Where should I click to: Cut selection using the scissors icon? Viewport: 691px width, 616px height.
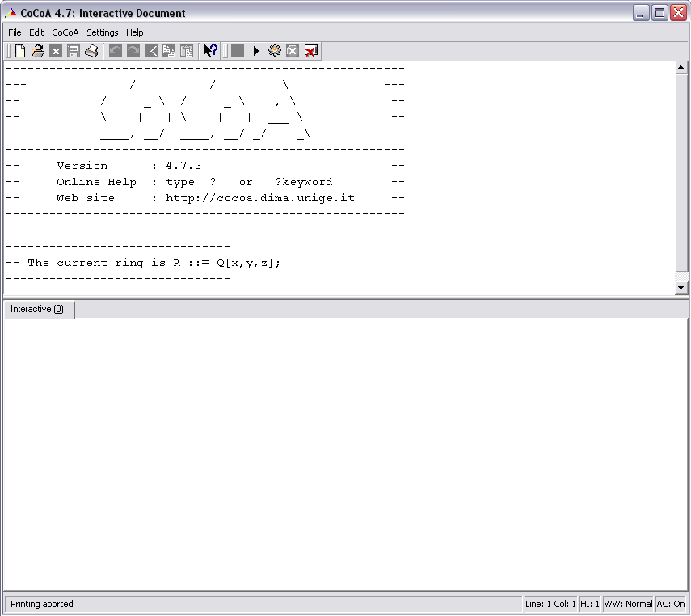pos(150,51)
